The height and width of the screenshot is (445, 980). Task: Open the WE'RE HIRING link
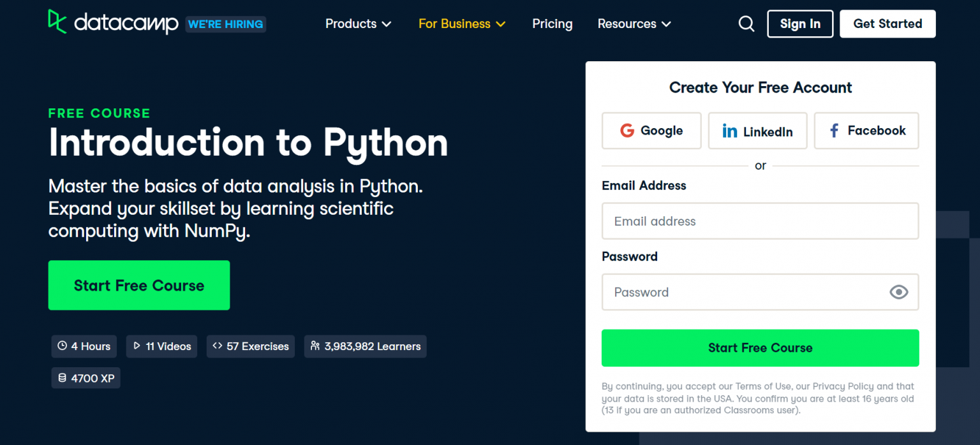[x=225, y=24]
